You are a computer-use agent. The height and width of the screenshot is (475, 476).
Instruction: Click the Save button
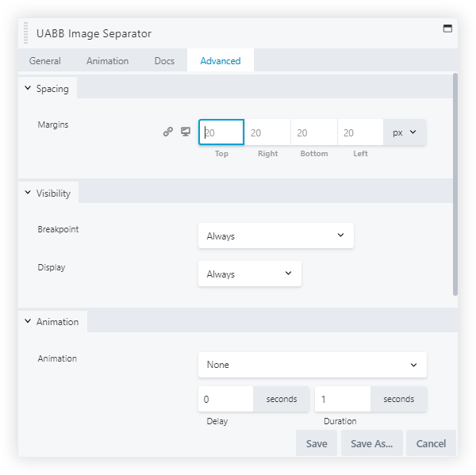(x=317, y=444)
